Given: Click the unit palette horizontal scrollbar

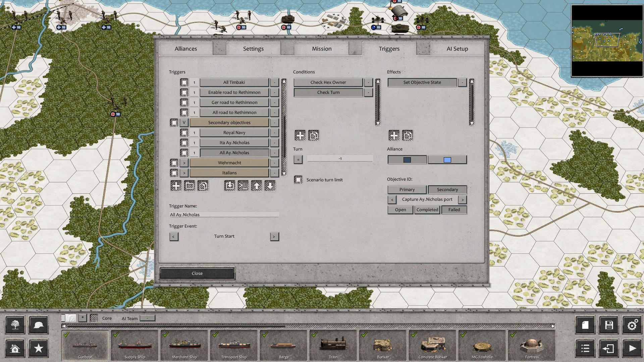Looking at the screenshot, I should [309, 326].
